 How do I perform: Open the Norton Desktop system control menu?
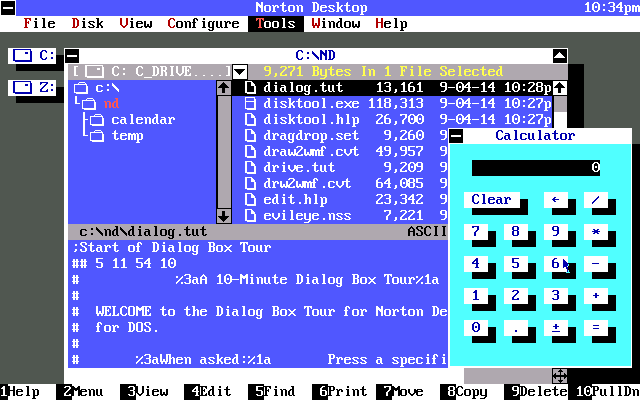click(x=8, y=8)
